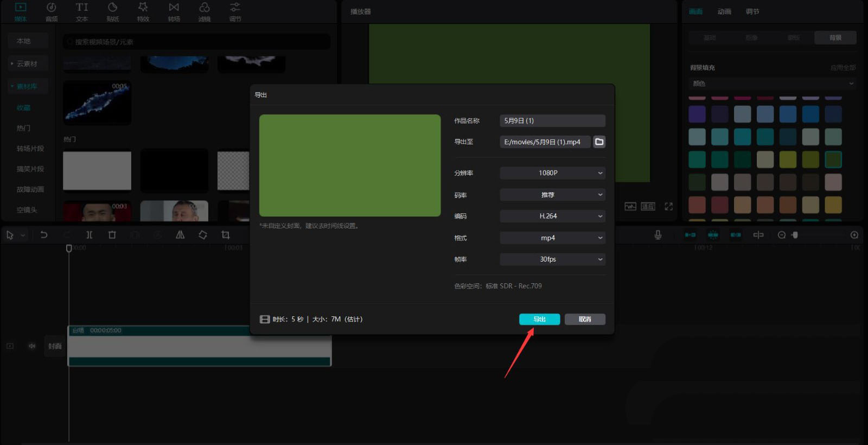868x445 pixels.
Task: Expand the 帧率 30fps frame rate dropdown
Action: [x=552, y=259]
